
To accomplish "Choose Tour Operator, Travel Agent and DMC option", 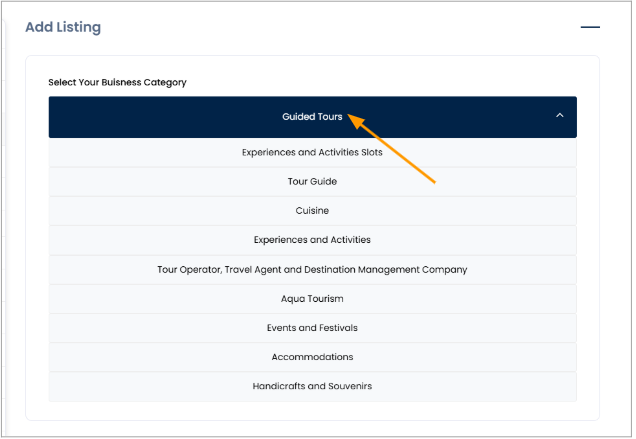I will [x=312, y=270].
